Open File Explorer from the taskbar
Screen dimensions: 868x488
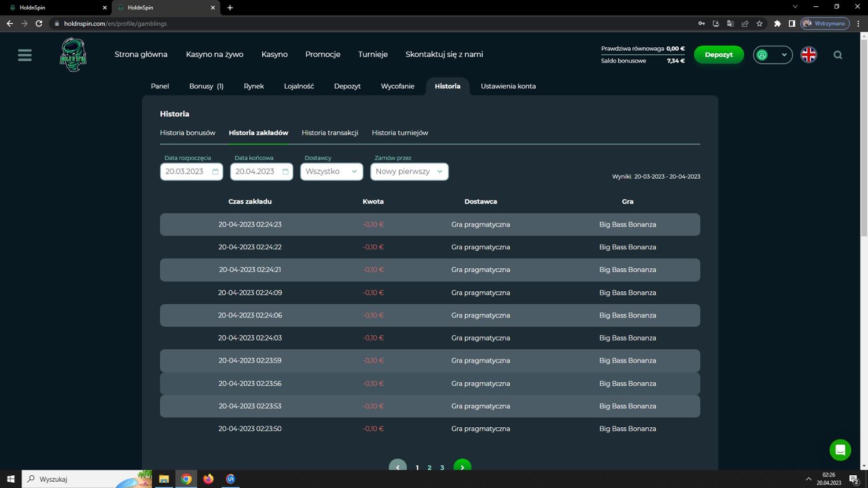pos(164,479)
